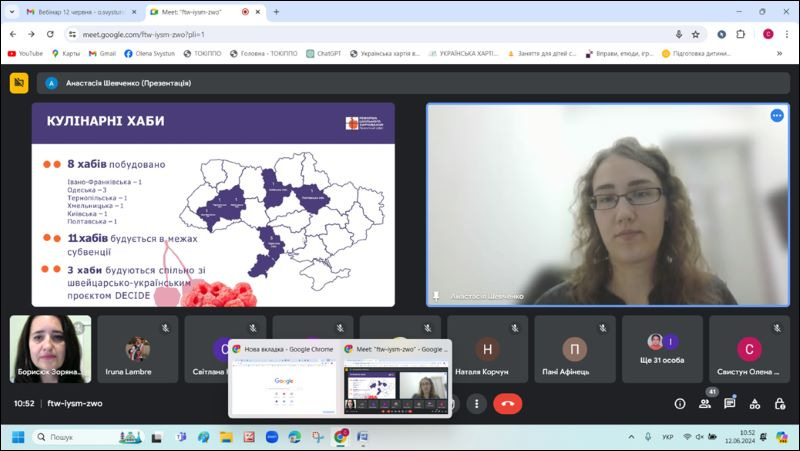The height and width of the screenshot is (451, 800).
Task: Open Головна - ТОКІППО bookmark
Action: [263, 53]
